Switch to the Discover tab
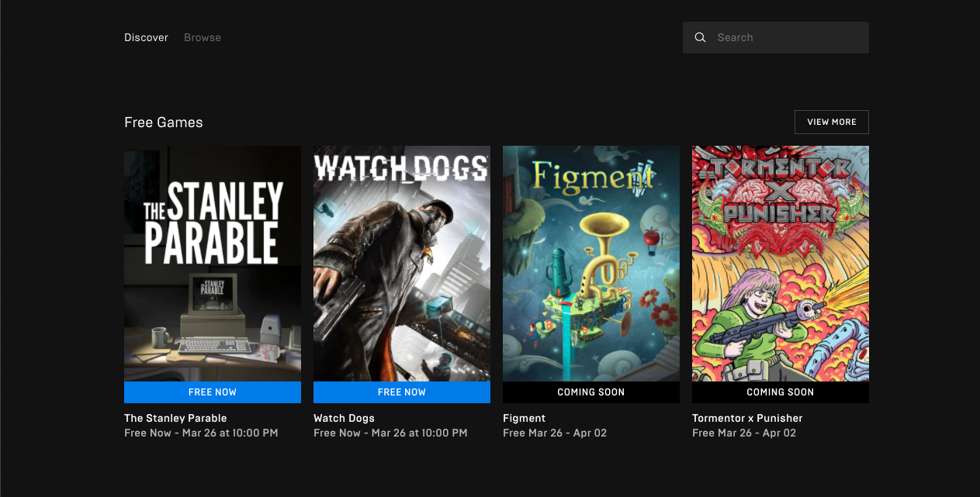The image size is (980, 497). (x=146, y=37)
